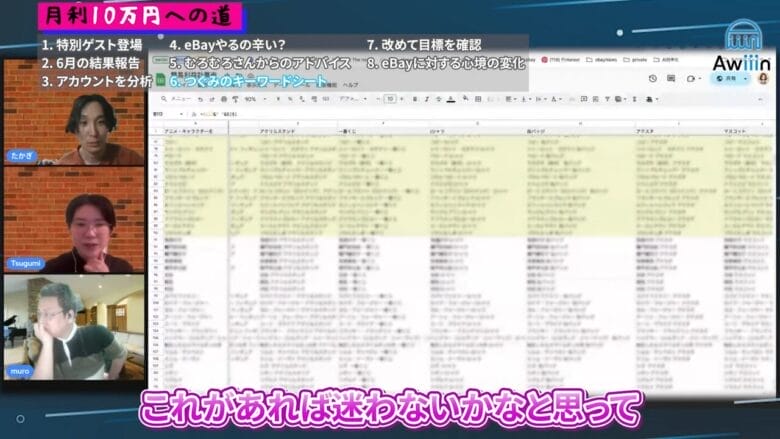Click the search menus magnifier icon
780x439 pixels.
click(x=164, y=99)
